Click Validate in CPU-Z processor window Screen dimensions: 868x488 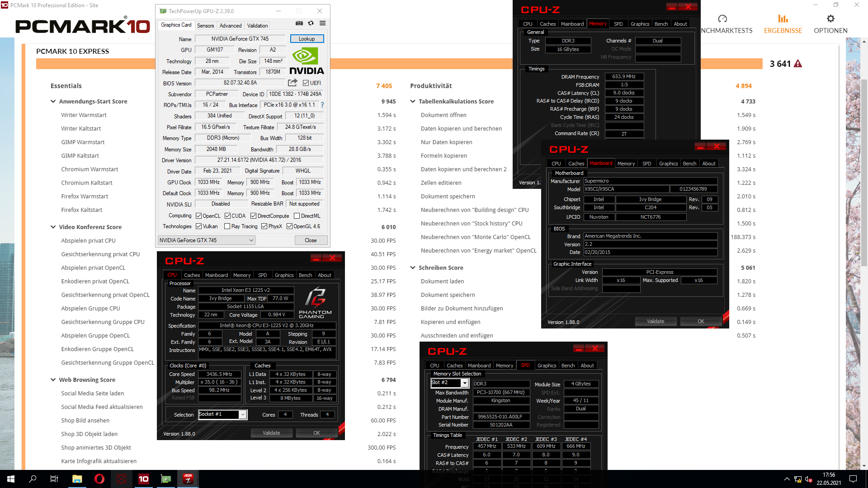click(x=272, y=433)
